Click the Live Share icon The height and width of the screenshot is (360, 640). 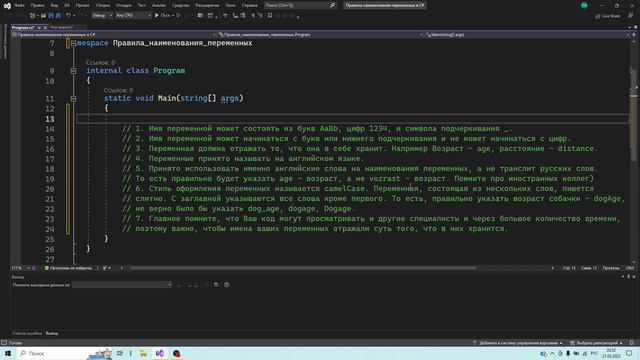[x=598, y=16]
